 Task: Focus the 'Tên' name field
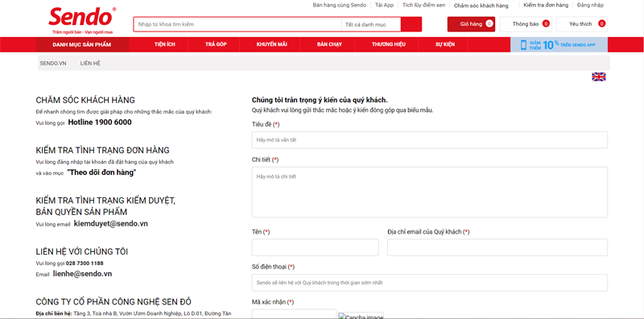316,247
